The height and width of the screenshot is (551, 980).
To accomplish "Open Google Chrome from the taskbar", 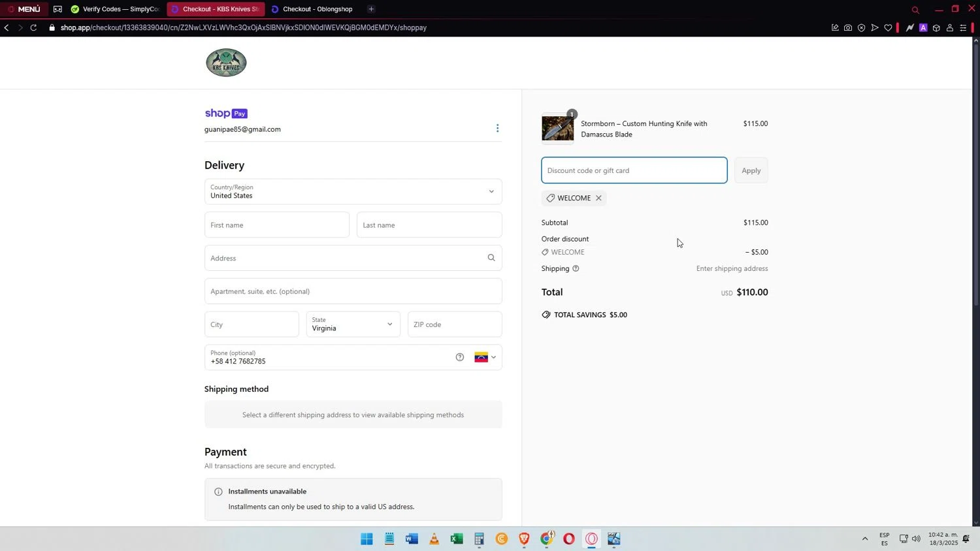I will coord(547,539).
